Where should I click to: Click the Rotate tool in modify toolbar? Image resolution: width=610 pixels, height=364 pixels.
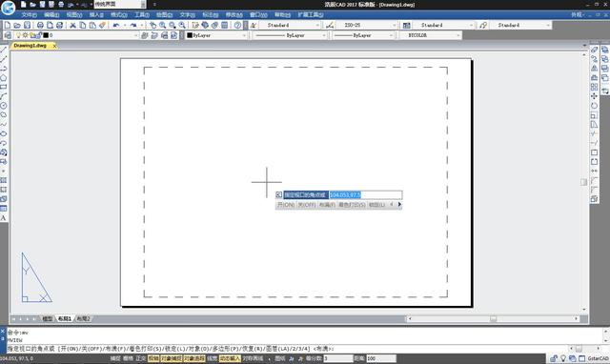(594, 106)
